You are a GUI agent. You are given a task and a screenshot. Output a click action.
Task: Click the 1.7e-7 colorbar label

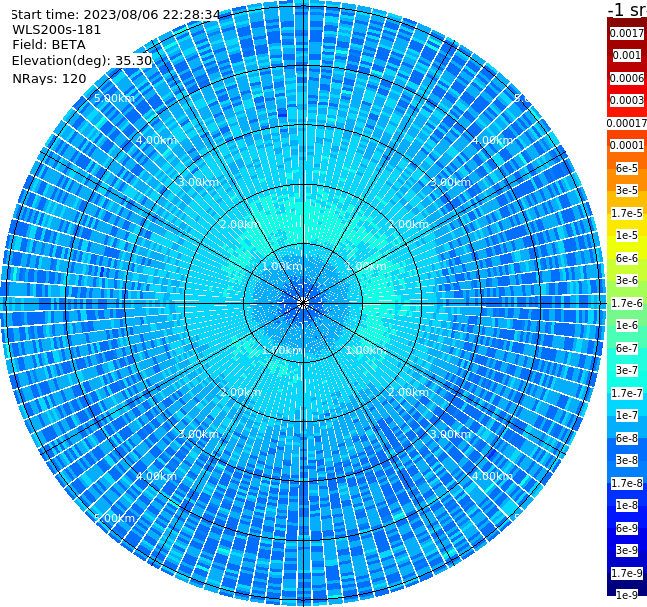[x=627, y=393]
